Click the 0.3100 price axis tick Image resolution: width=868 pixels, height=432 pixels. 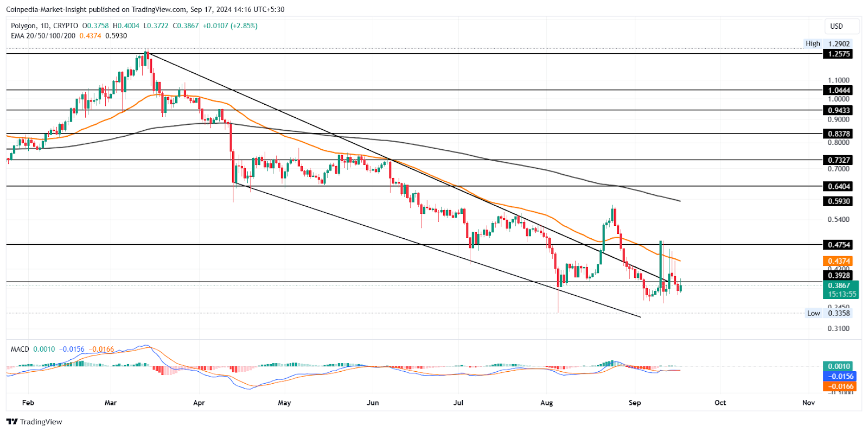(x=839, y=329)
